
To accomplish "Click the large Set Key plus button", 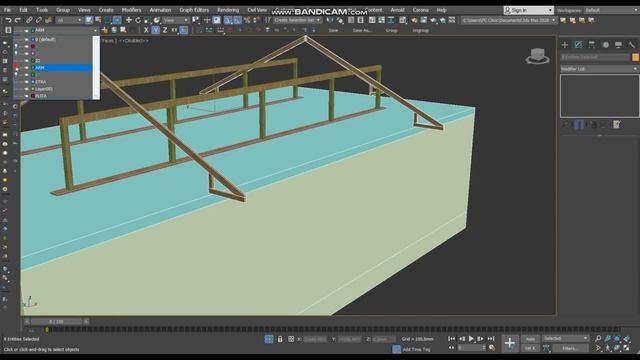I will pyautogui.click(x=509, y=343).
